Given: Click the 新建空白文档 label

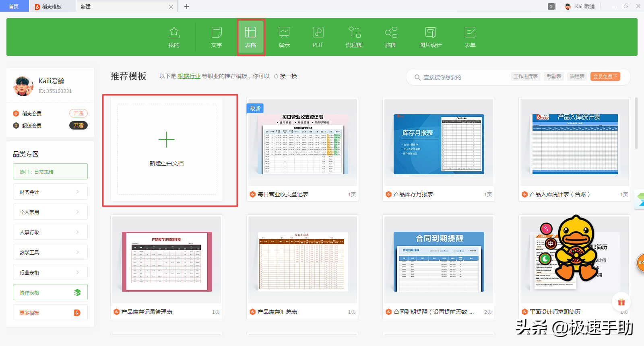Looking at the screenshot, I should pos(167,163).
